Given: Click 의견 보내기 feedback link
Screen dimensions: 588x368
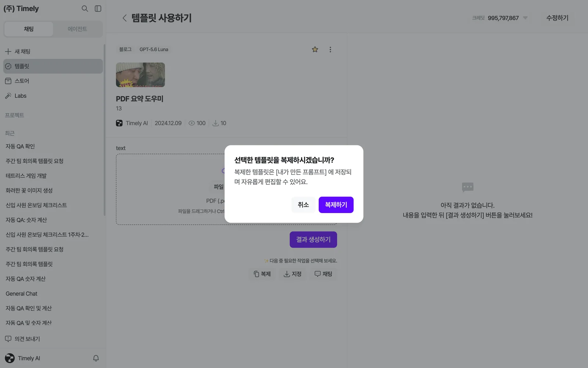Looking at the screenshot, I should point(23,339).
